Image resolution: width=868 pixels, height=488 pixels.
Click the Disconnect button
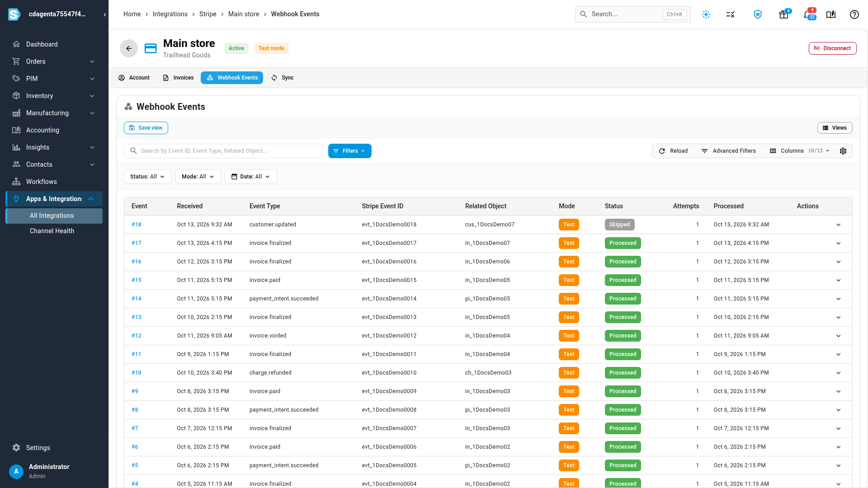pos(832,48)
